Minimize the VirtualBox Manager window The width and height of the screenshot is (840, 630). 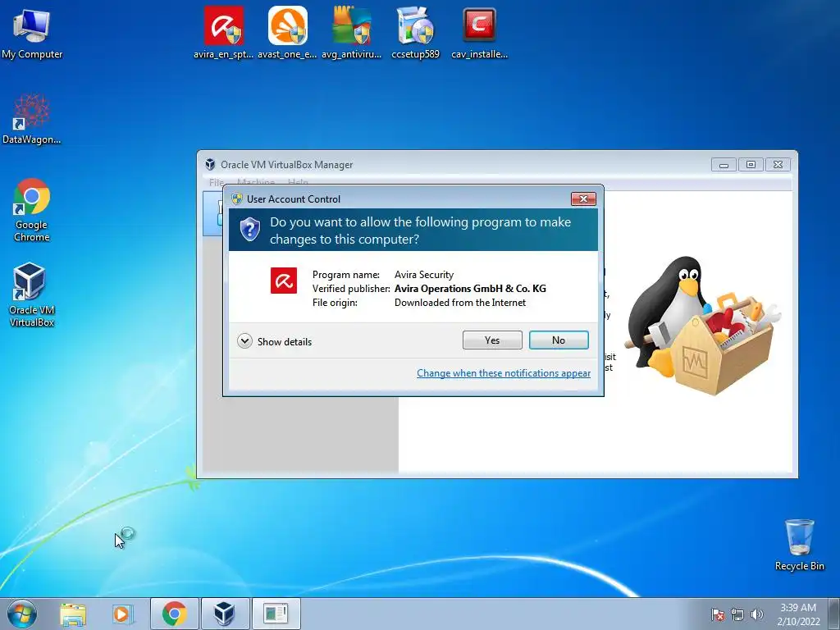click(724, 165)
